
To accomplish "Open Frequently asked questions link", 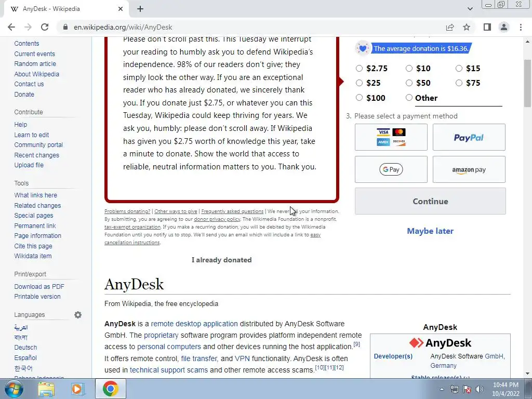I will click(x=232, y=211).
